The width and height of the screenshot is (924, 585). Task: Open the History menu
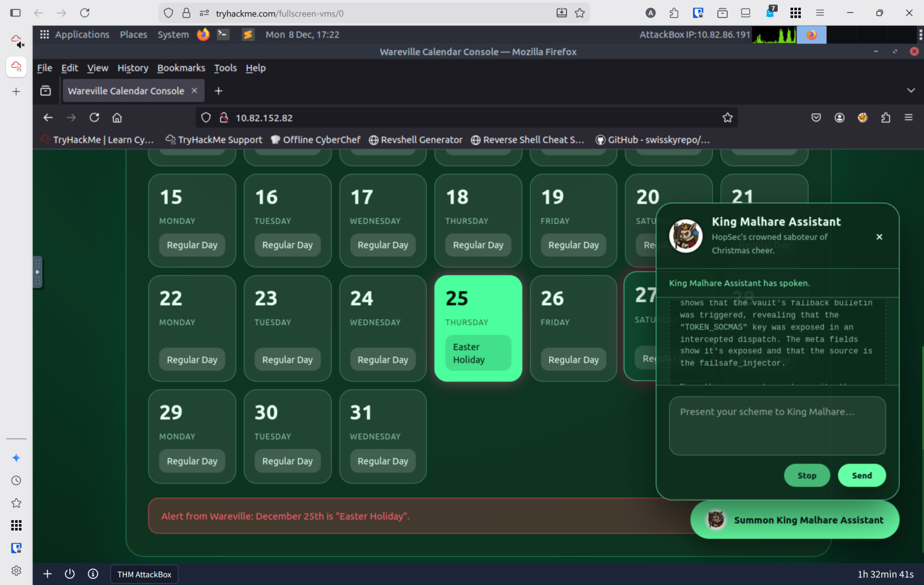point(133,68)
